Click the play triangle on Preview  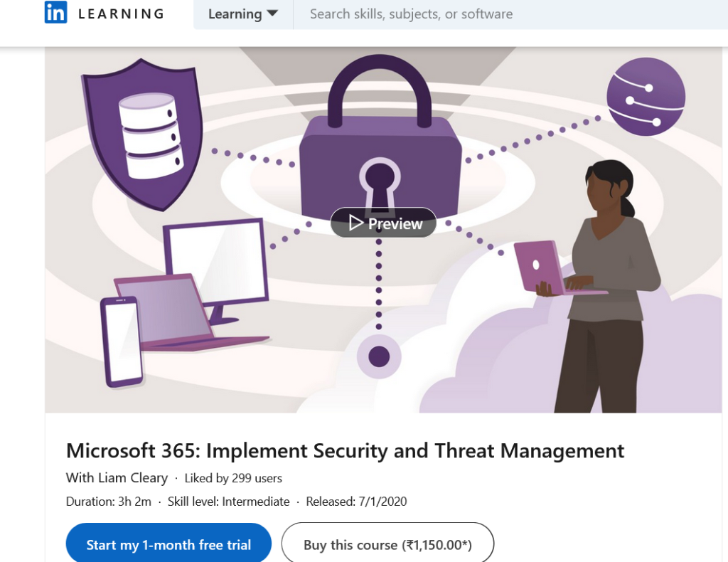(x=356, y=224)
